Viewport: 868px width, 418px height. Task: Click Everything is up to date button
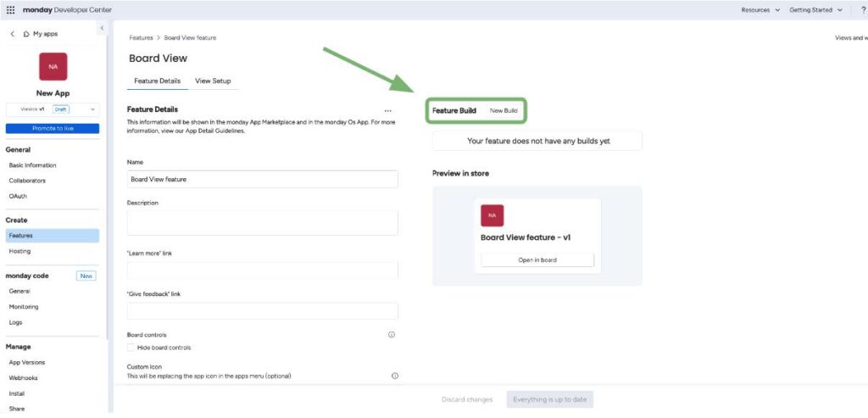click(x=549, y=399)
